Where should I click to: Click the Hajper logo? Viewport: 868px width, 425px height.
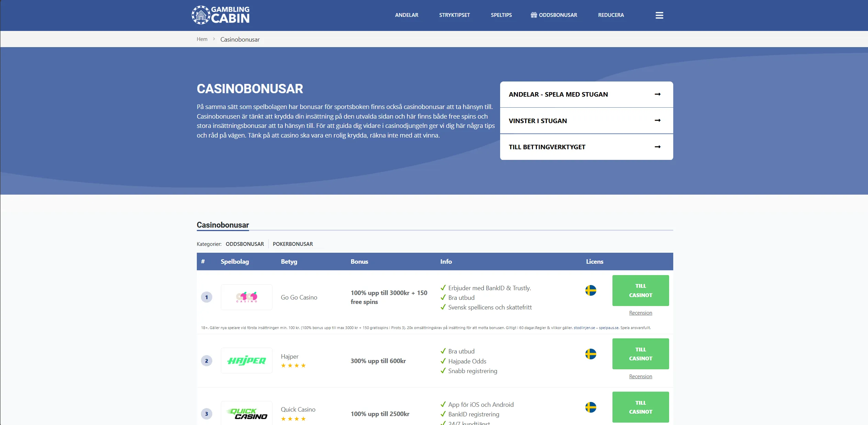[x=246, y=360]
